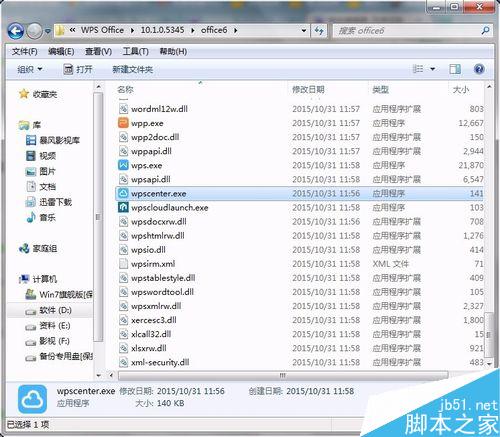Select the wpstablestyle.dll file name
The image size is (500, 437).
pos(163,278)
